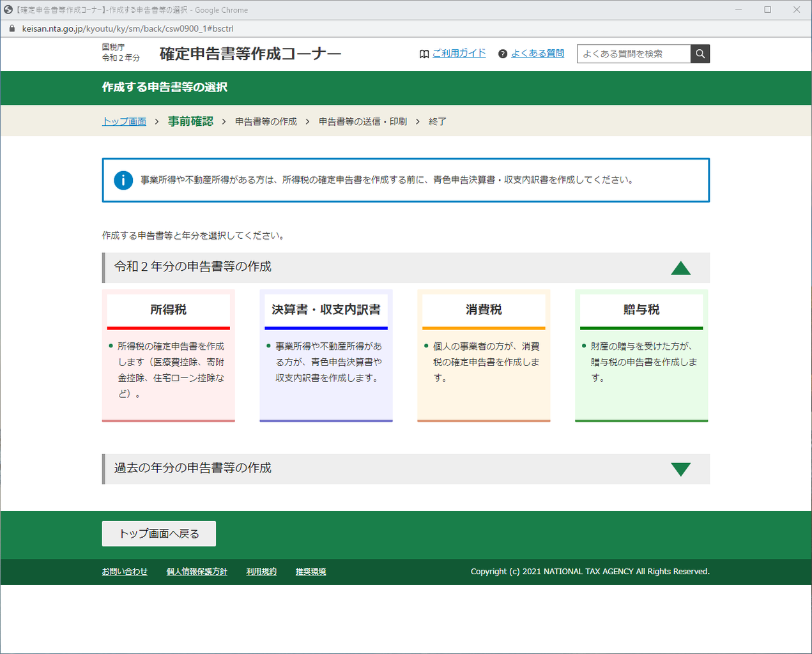Minimize the Chrome window
This screenshot has height=654, width=812.
(739, 10)
